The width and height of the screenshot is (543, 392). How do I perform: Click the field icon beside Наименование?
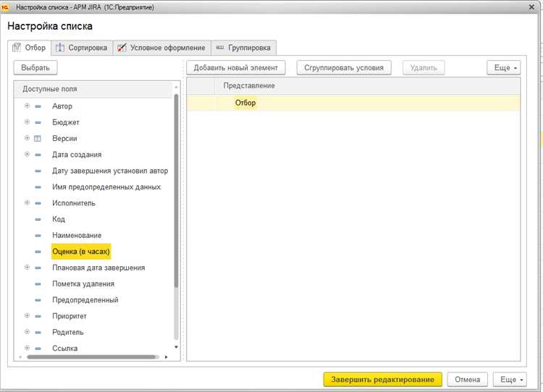pos(38,236)
